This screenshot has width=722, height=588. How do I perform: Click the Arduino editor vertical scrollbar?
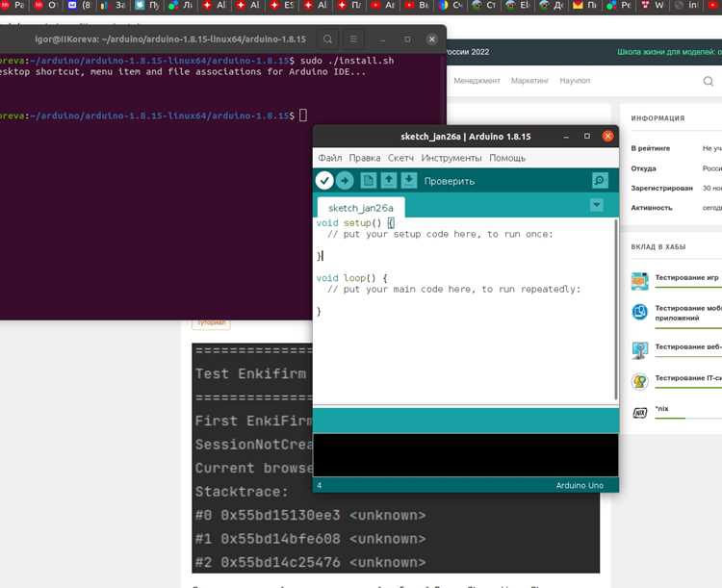tap(616, 310)
